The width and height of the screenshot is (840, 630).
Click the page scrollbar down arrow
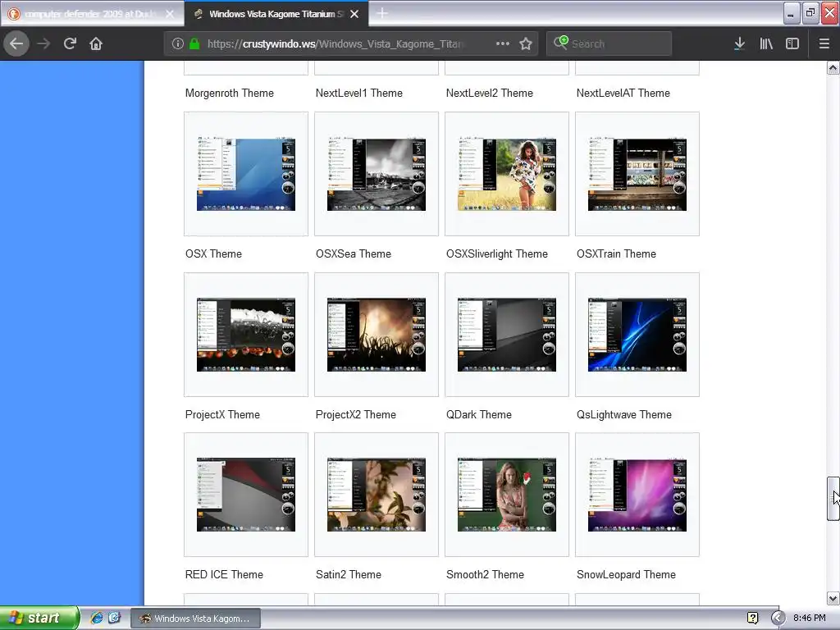click(x=833, y=598)
